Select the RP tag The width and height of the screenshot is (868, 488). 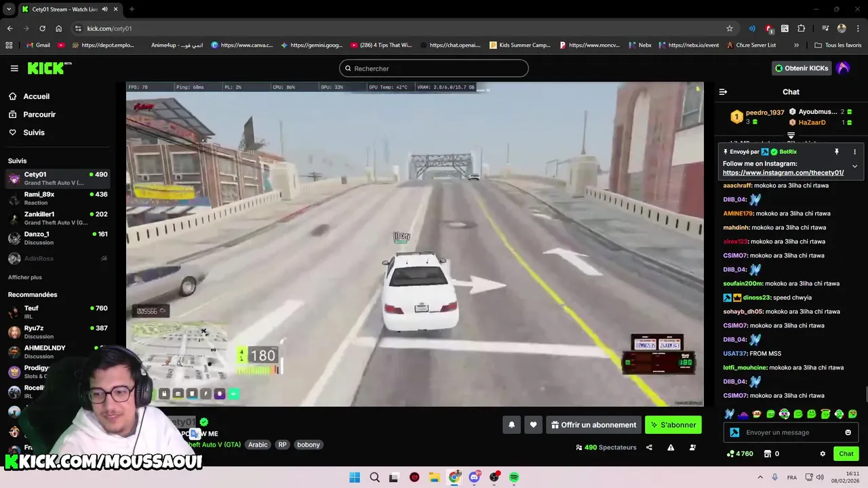click(x=283, y=445)
